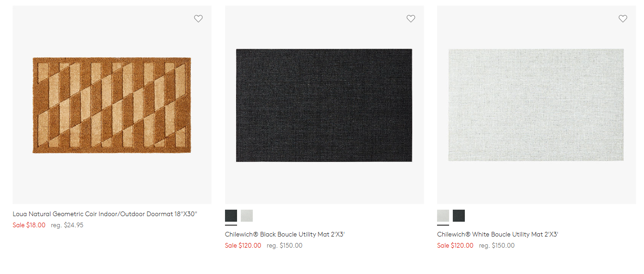
Task: Select the white swatch under the Black Boucle mat
Action: pyautogui.click(x=246, y=215)
